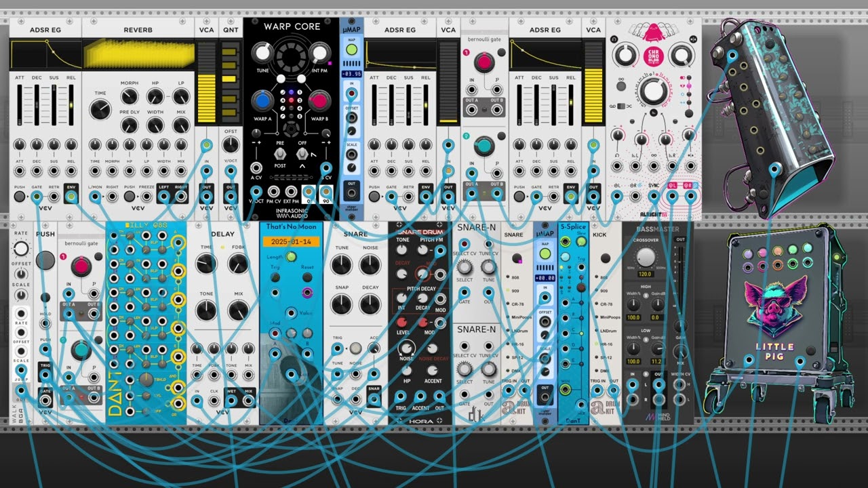Toggle the top-row bernoulli gate 1 mode button

click(x=501, y=53)
